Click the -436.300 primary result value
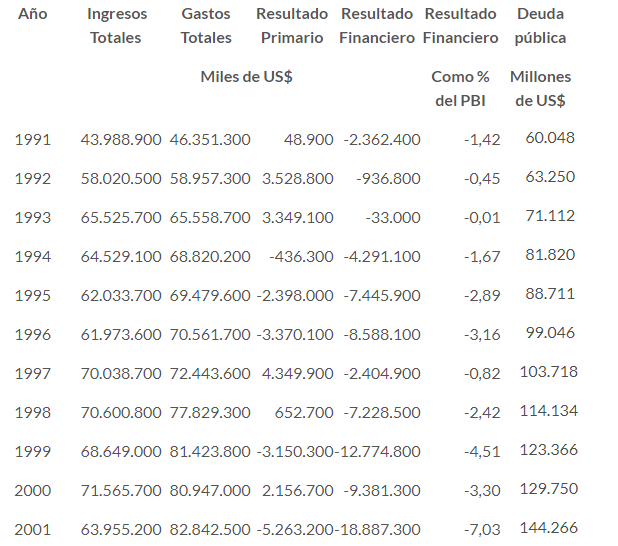The height and width of the screenshot is (546, 618). coord(297,256)
